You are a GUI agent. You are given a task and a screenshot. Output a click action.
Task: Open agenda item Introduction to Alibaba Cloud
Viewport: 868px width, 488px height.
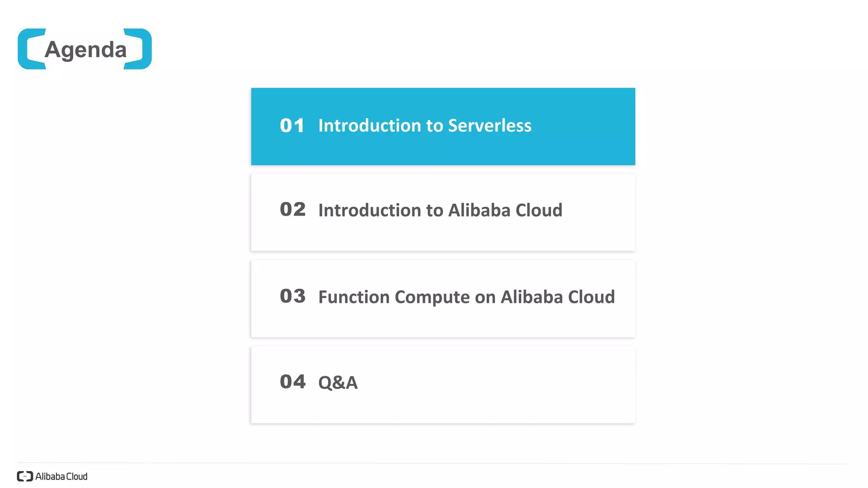[443, 213]
